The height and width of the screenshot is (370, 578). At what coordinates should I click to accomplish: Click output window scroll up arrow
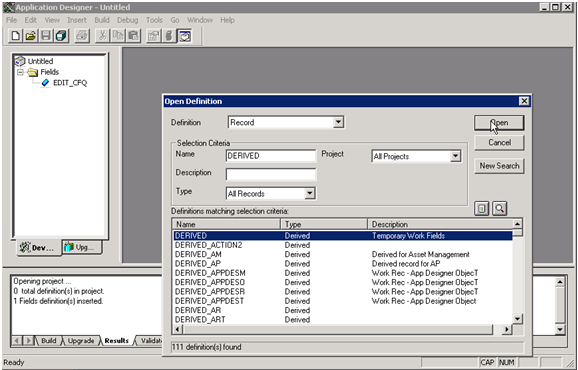coord(560,283)
